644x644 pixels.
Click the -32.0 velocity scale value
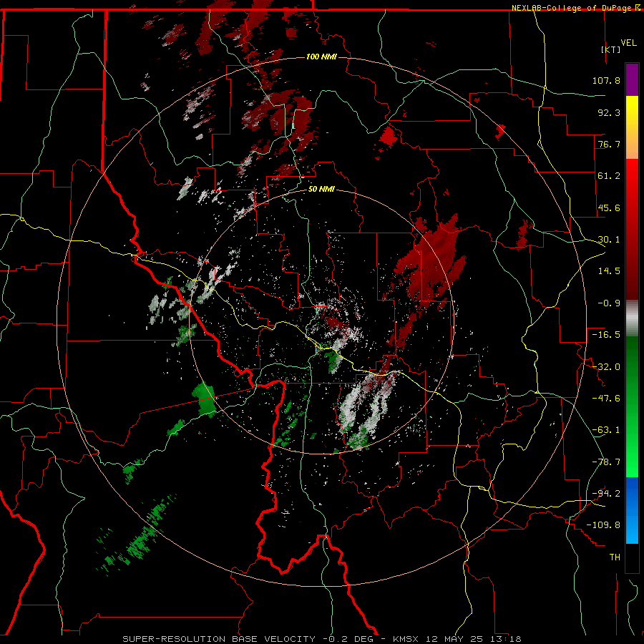tap(606, 367)
